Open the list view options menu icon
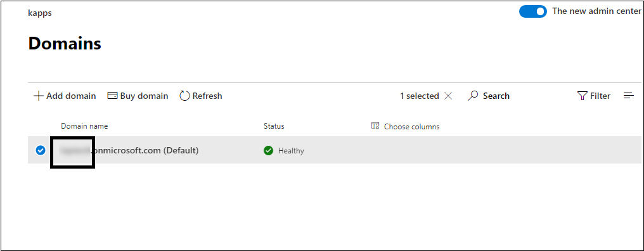 629,96
